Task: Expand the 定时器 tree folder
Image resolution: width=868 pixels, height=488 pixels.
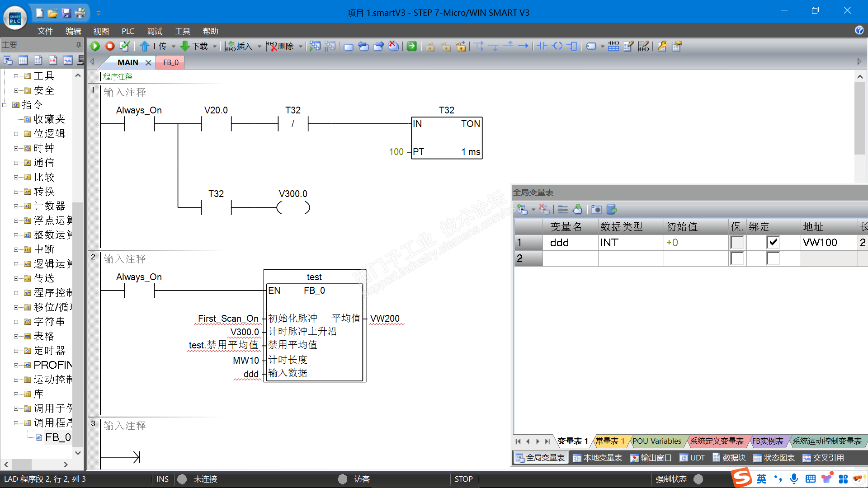Action: coord(16,351)
